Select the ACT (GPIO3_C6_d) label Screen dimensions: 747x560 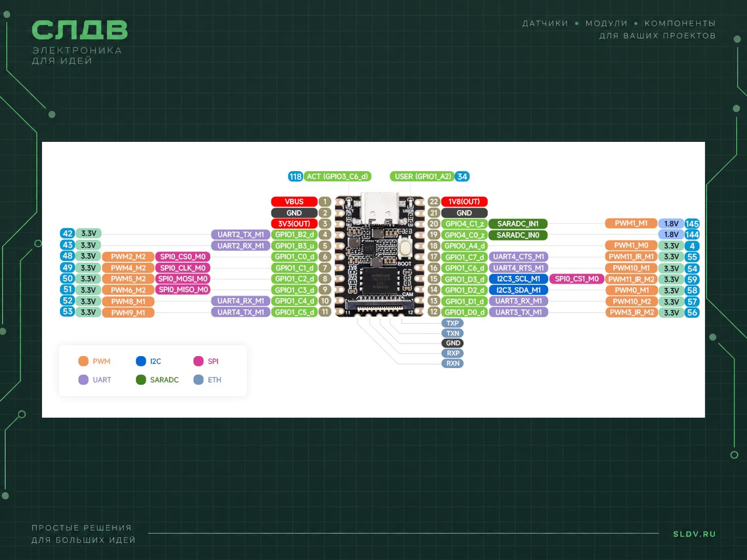(x=338, y=176)
